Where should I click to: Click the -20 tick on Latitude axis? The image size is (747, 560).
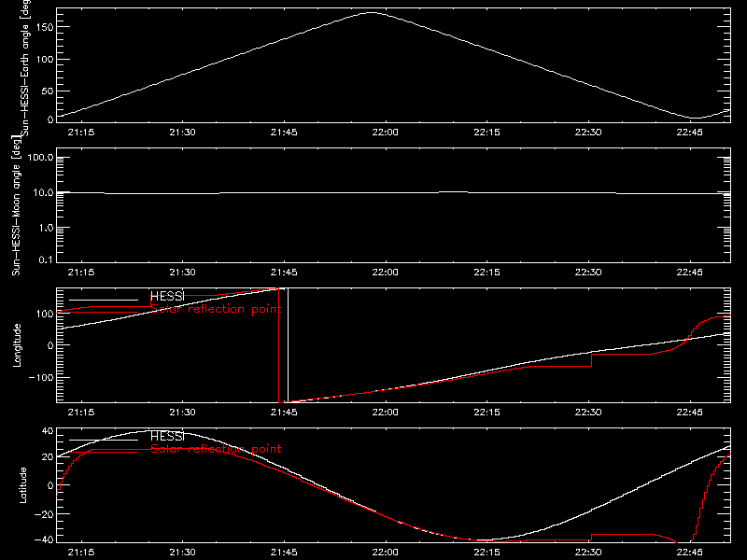pyautogui.click(x=44, y=514)
